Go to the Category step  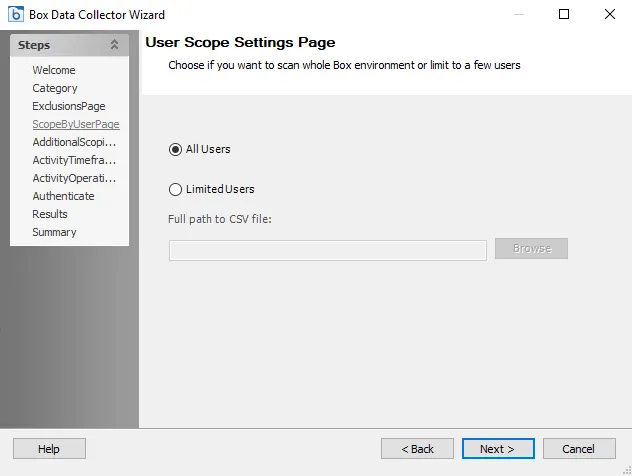[x=55, y=88]
